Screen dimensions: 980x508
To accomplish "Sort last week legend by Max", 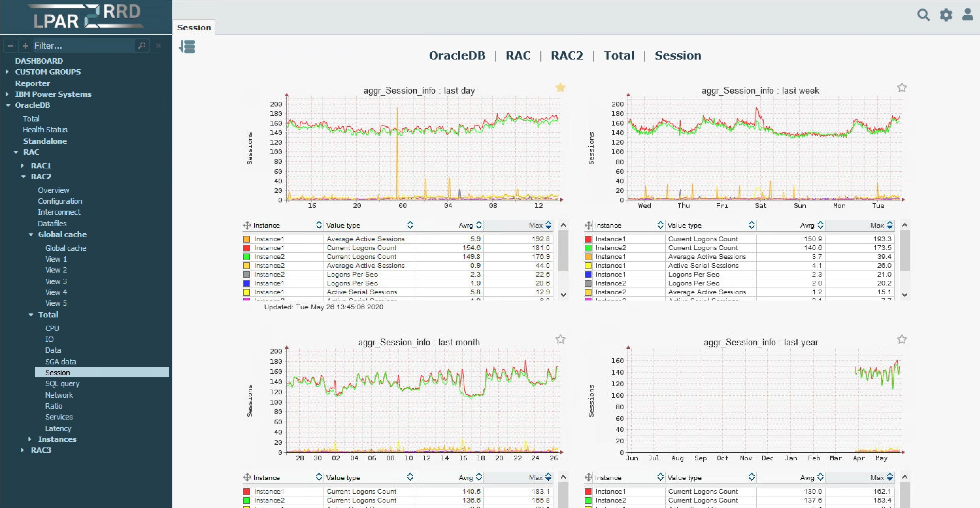I will tap(890, 225).
